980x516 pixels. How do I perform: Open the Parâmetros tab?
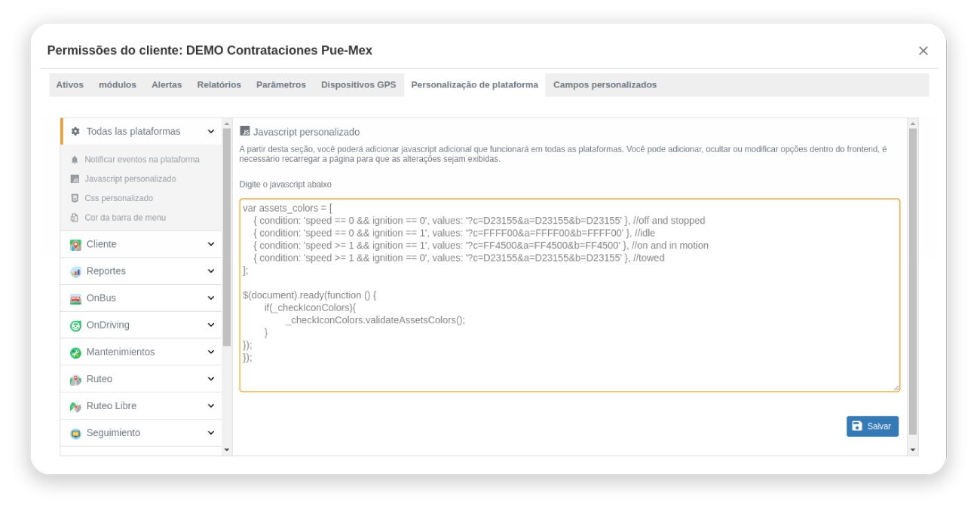click(281, 85)
